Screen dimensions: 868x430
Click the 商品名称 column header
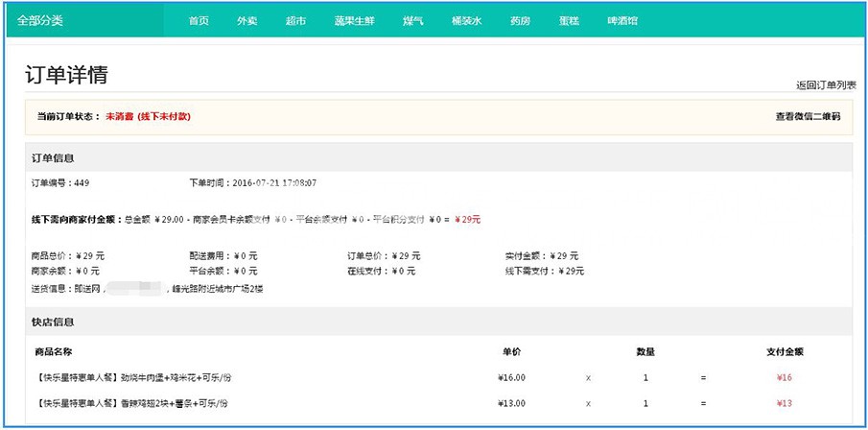54,351
